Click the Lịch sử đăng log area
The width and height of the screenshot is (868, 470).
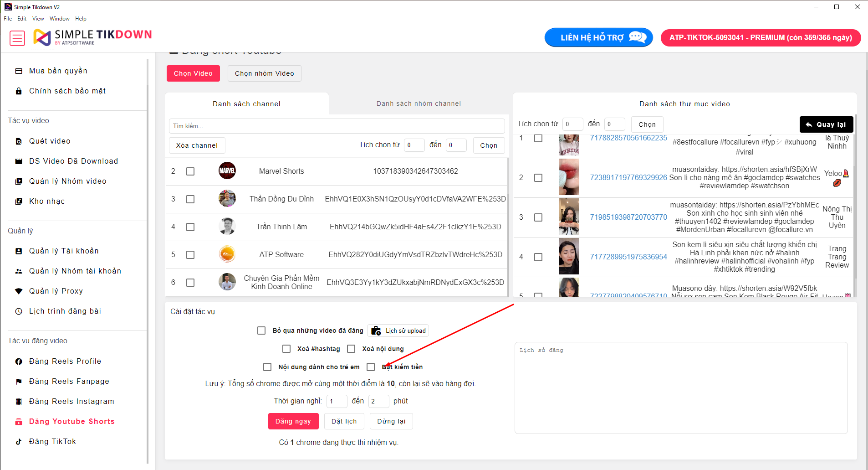click(681, 387)
